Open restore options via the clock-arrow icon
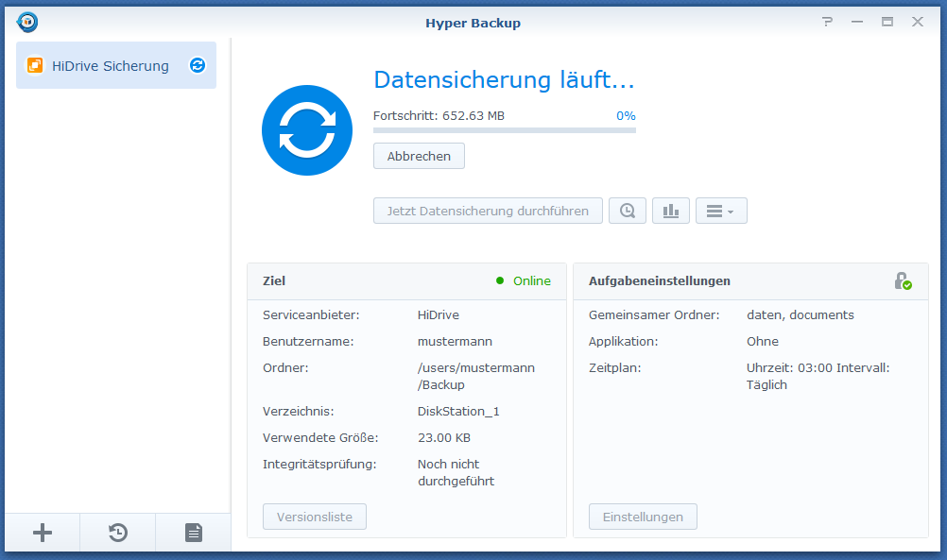947x560 pixels. (x=117, y=533)
